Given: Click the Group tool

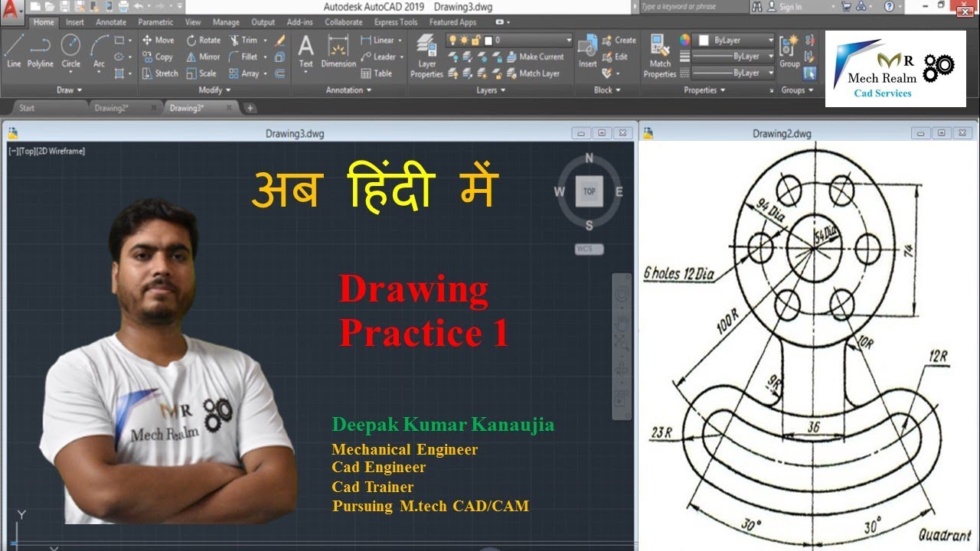Looking at the screenshot, I should [x=789, y=51].
